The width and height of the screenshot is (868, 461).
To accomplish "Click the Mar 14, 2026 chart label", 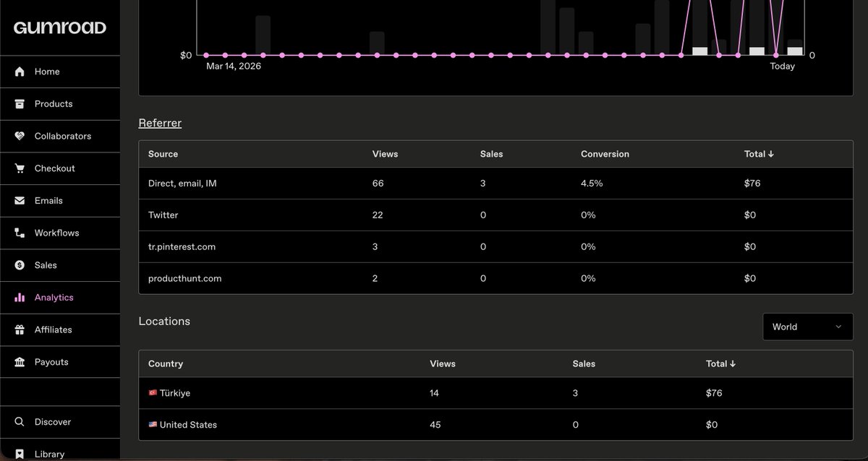I will tap(234, 66).
